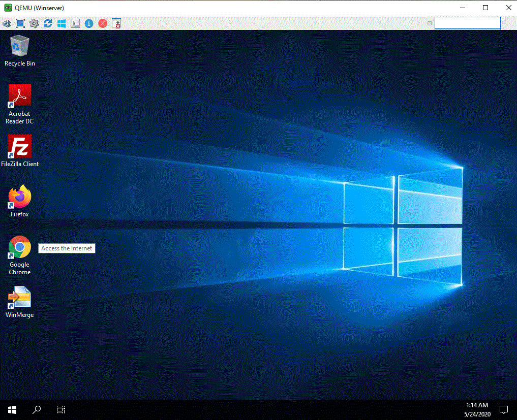This screenshot has width=517, height=420.
Task: Click the QEMU viewer title bar icon
Action: click(x=8, y=8)
